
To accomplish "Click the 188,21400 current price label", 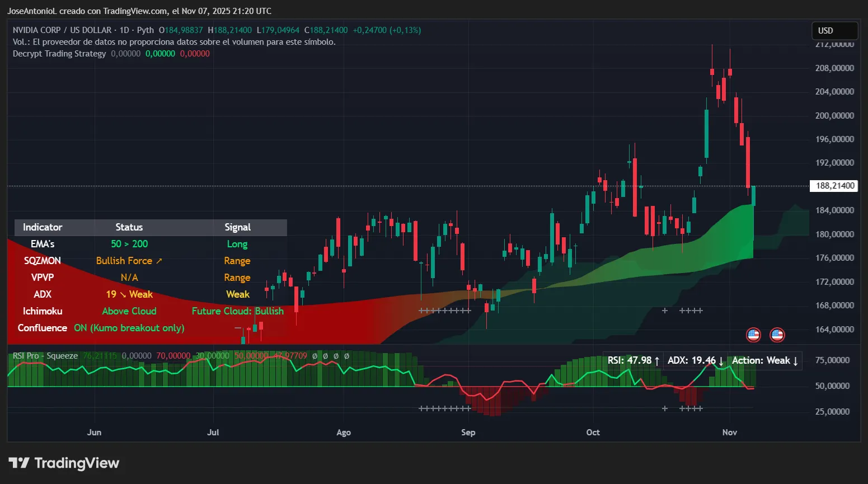I will point(834,186).
